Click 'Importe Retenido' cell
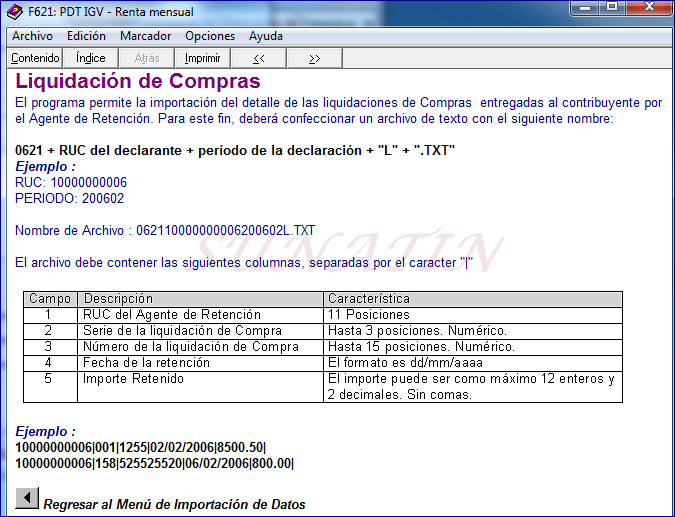 coord(201,387)
